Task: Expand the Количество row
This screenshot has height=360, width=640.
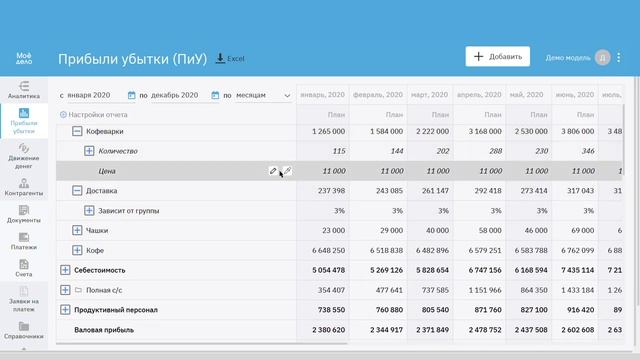Action: pos(89,151)
